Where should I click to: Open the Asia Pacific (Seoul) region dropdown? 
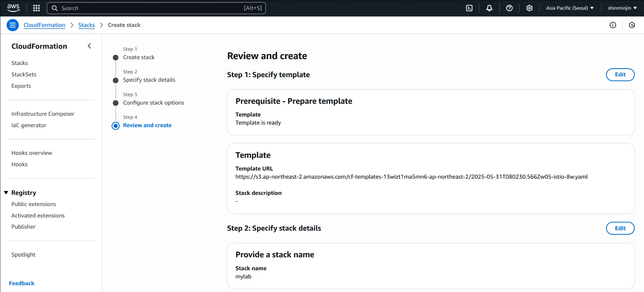click(x=570, y=8)
